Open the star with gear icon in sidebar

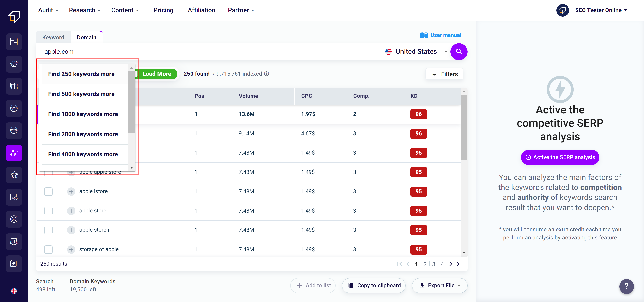(14, 175)
